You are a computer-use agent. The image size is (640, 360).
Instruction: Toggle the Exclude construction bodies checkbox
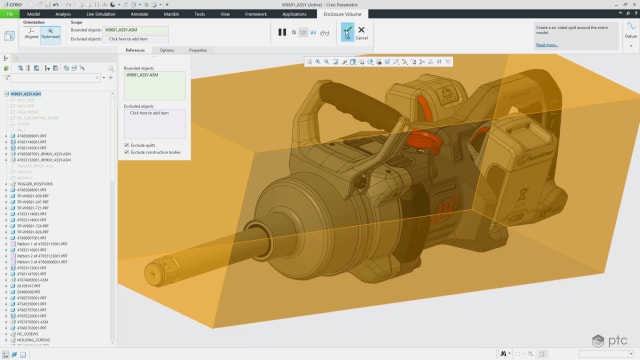(127, 152)
